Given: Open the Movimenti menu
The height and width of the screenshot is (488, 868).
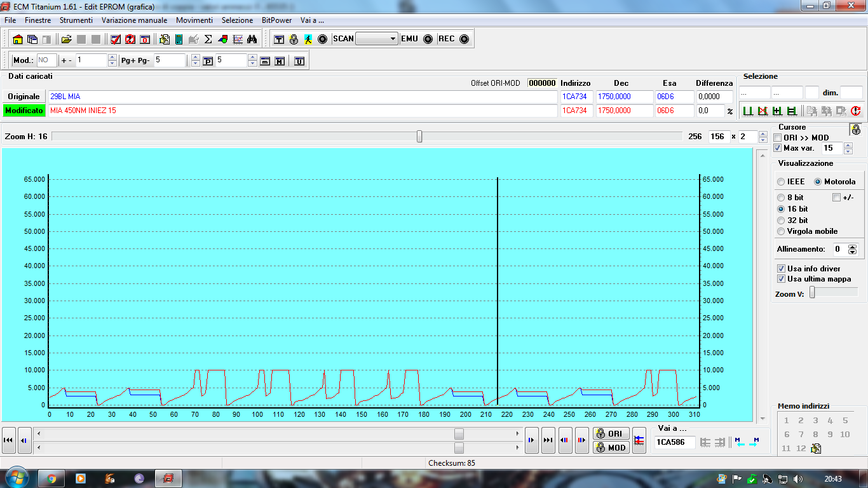Looking at the screenshot, I should [x=194, y=20].
